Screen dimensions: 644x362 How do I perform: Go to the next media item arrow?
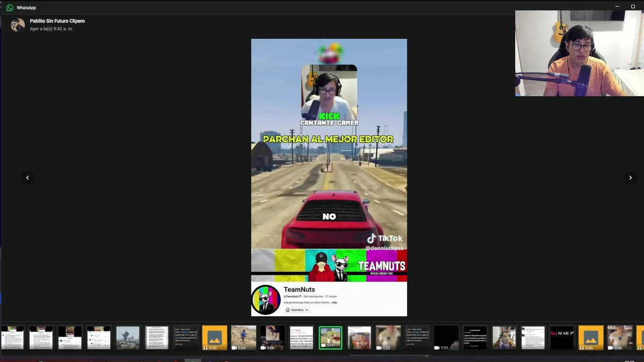tap(630, 177)
